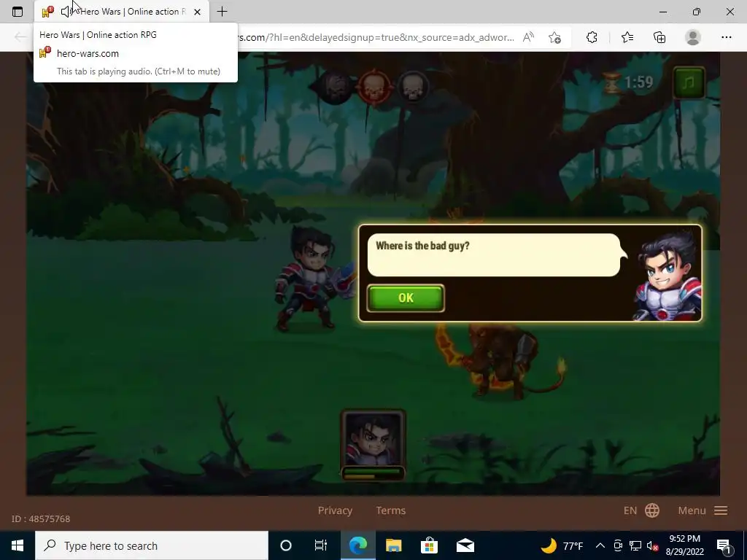The image size is (747, 560).
Task: Open the Menu hamburger icon
Action: point(721,510)
